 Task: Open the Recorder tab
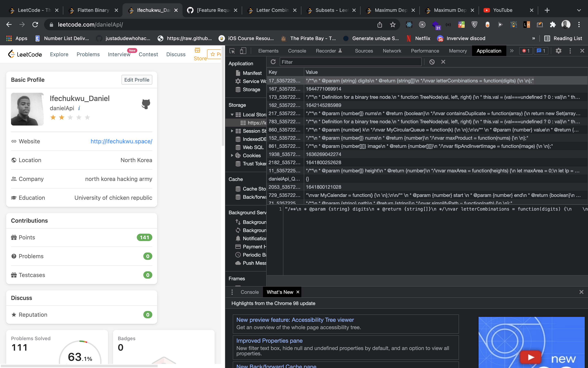coord(329,51)
